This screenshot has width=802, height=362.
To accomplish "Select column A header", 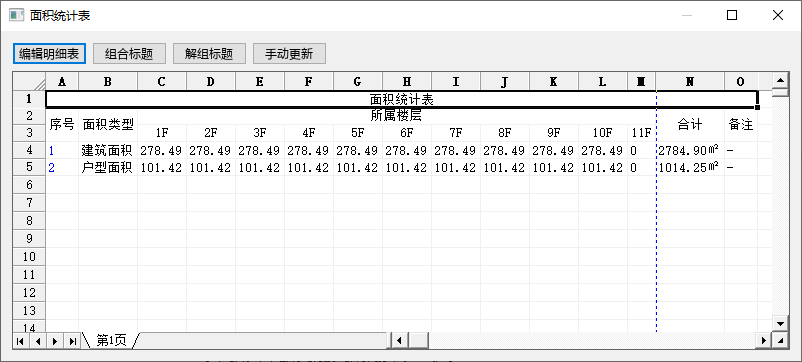I will (62, 81).
